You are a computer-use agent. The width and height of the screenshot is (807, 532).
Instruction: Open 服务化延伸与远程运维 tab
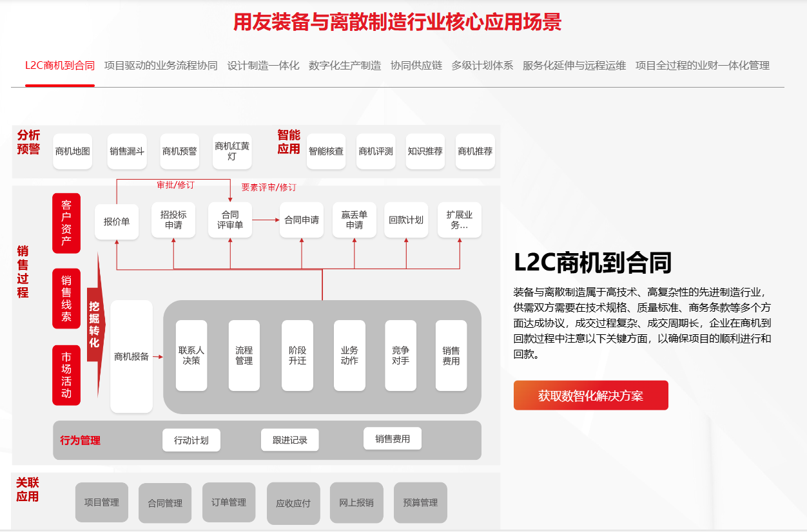click(x=574, y=65)
